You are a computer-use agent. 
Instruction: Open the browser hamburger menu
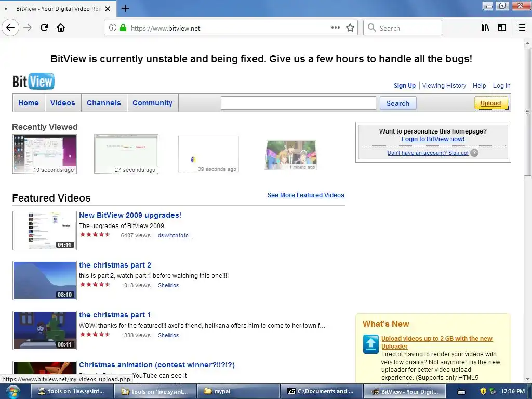pos(522,28)
